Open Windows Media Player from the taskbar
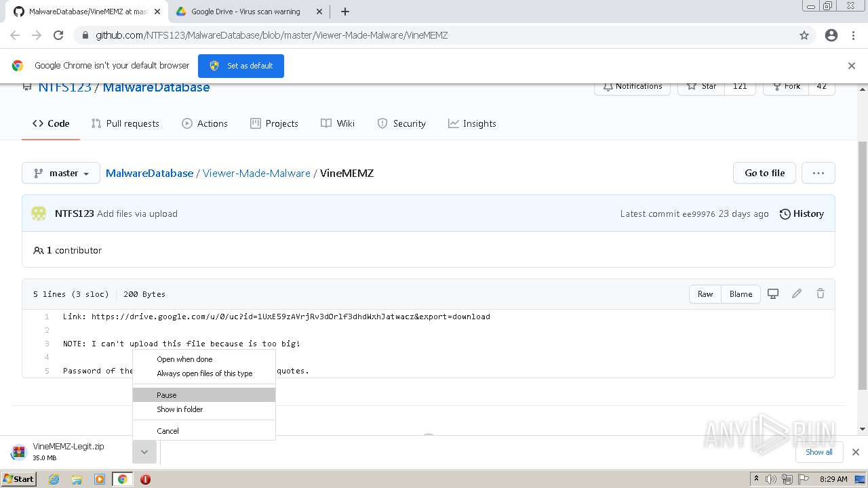Screen dimensions: 868x488 (100, 479)
